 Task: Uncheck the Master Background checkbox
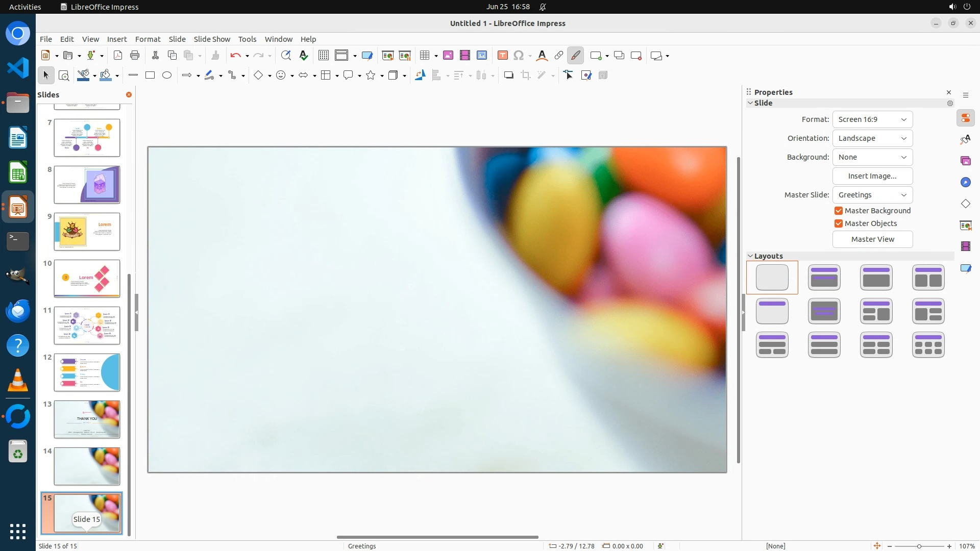pos(839,211)
